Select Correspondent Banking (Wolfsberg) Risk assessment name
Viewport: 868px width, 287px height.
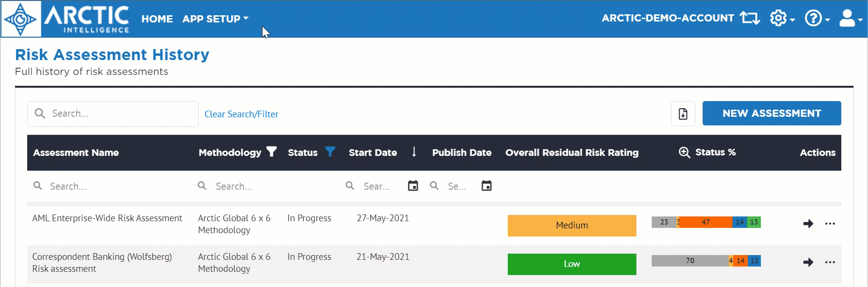coord(102,263)
